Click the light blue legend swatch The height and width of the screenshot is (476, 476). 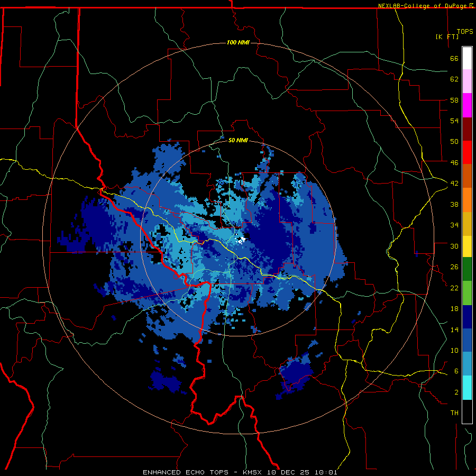(467, 364)
